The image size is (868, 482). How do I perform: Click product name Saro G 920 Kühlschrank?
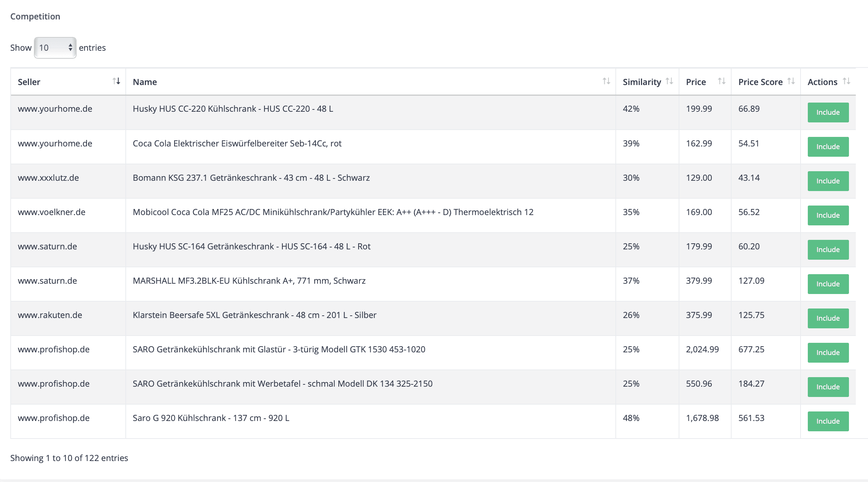tap(211, 418)
